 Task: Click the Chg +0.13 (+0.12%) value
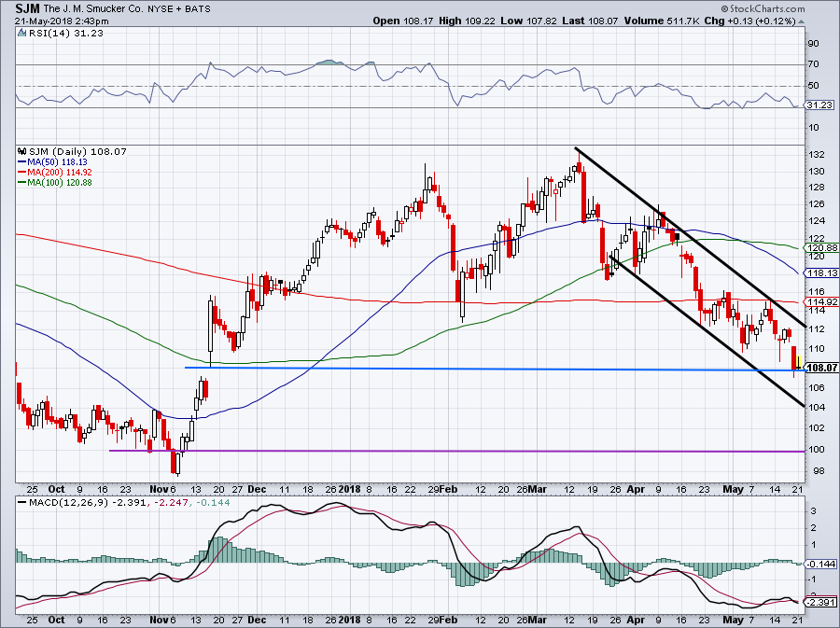point(750,21)
